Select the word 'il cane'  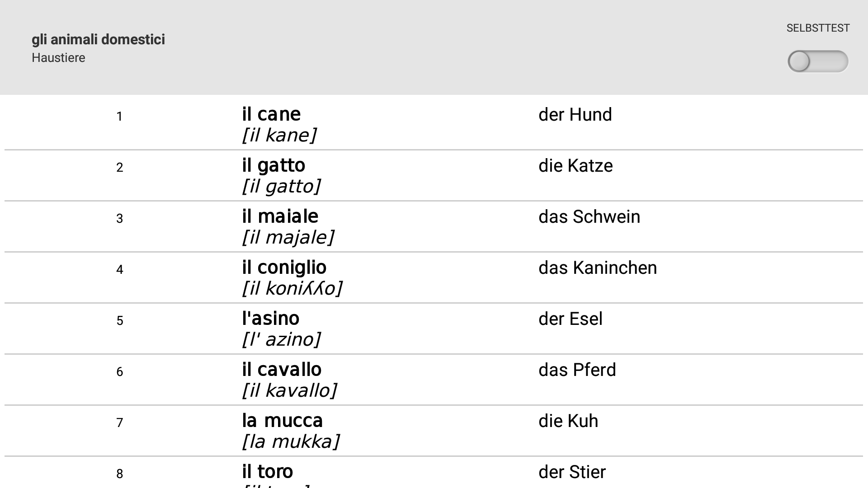tap(271, 114)
